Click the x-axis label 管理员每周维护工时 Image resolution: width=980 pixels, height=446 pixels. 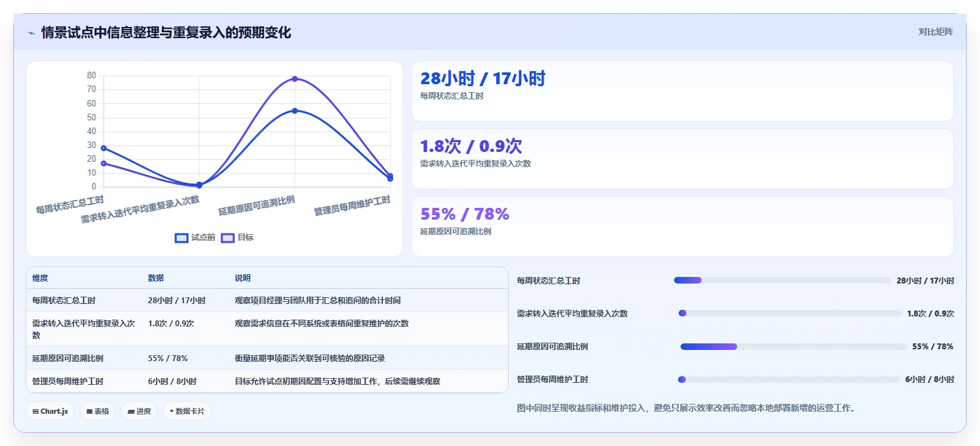[352, 205]
